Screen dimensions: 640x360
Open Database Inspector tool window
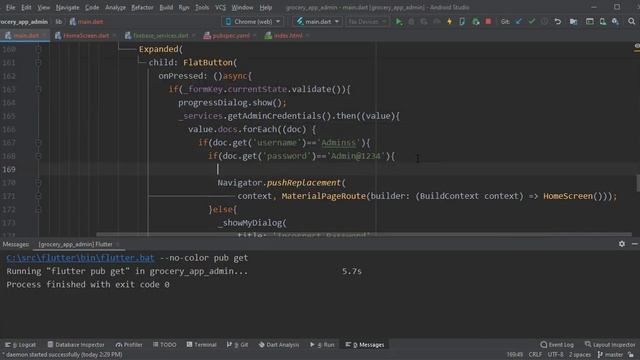click(76, 345)
